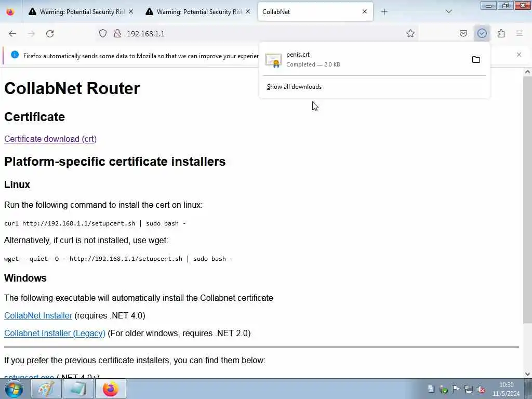Click the forward navigation arrow
The width and height of the screenshot is (532, 399).
coord(31,34)
